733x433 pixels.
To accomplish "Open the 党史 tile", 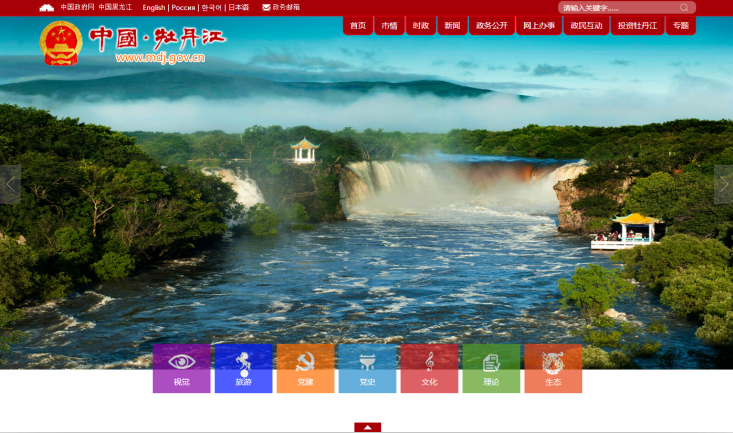I will [x=367, y=368].
